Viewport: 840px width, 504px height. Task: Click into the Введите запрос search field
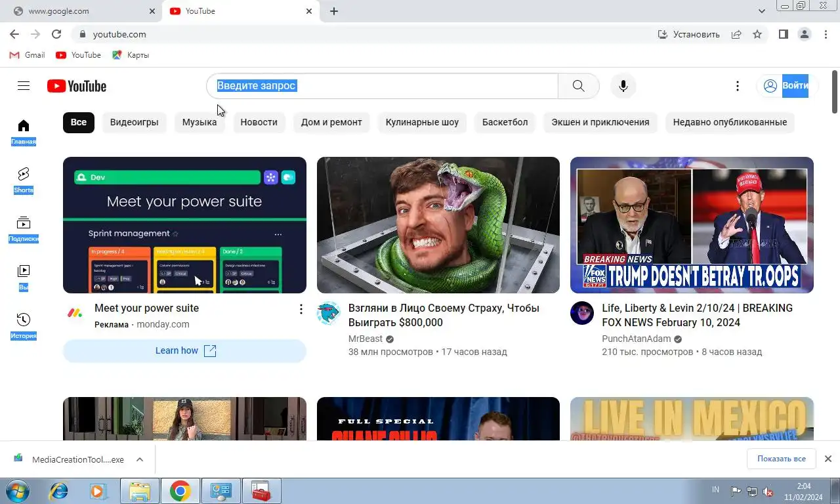[x=382, y=86]
